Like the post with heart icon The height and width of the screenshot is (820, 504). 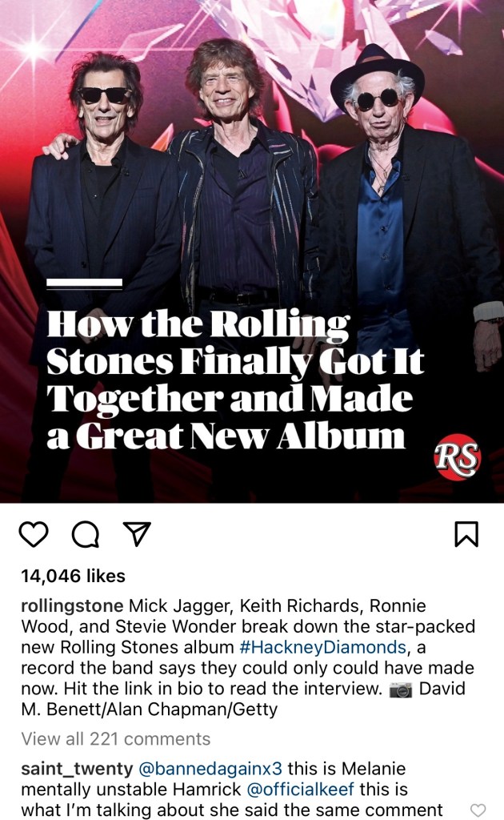tap(34, 534)
